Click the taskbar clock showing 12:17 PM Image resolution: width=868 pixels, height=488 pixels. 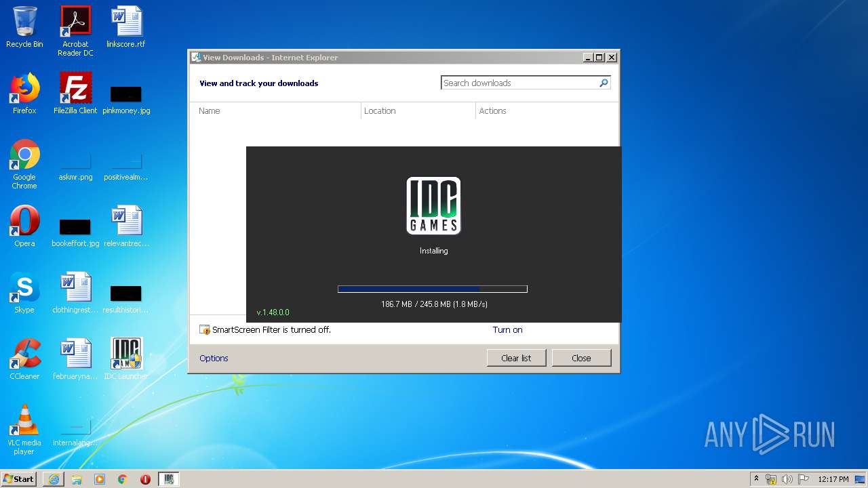click(x=833, y=479)
